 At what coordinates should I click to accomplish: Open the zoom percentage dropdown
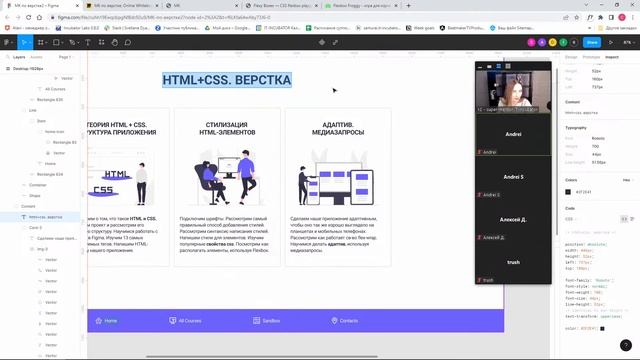coord(629,42)
